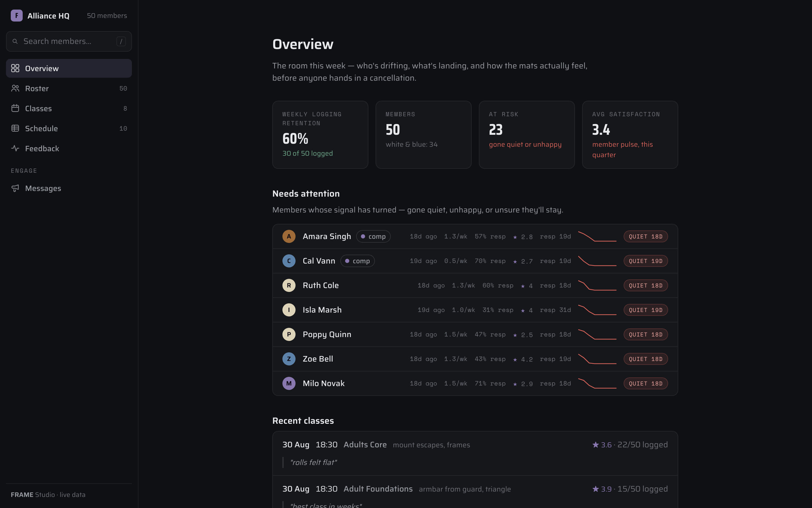Click '22/50 logged' on Adults Core
Viewport: 812px width, 508px height.
(642, 445)
